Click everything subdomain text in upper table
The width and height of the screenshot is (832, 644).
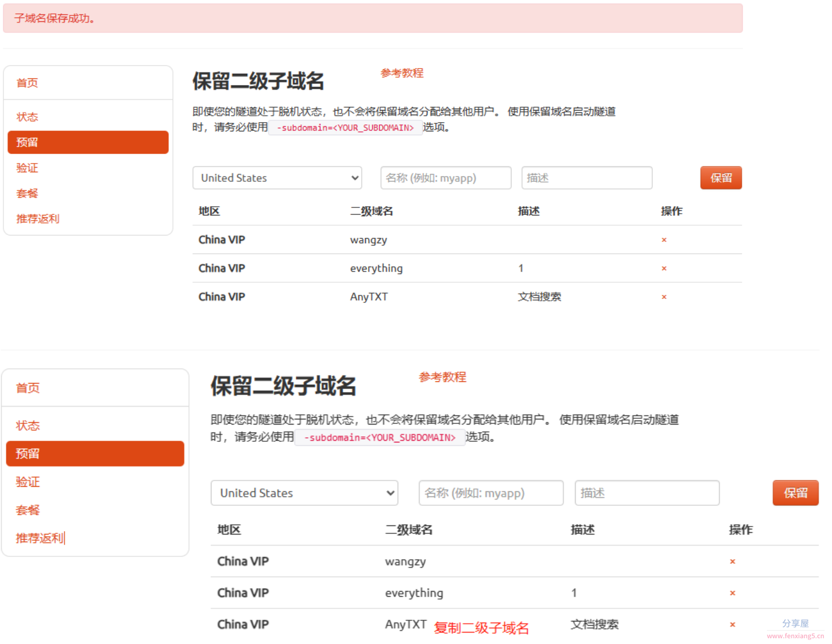(376, 268)
